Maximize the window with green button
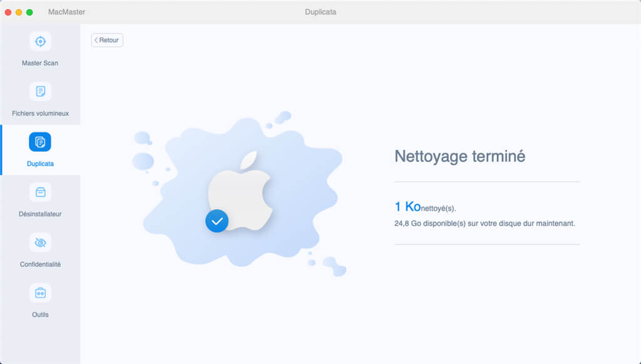This screenshot has width=641, height=364. point(29,13)
